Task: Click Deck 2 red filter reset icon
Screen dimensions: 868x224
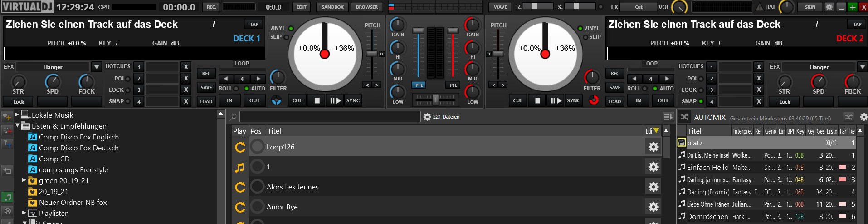Action: click(593, 100)
